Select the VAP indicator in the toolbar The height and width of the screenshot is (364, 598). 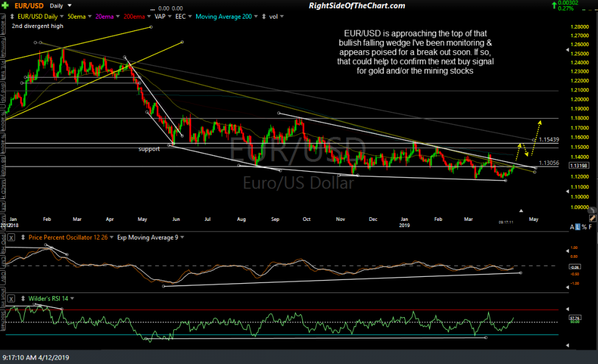[160, 16]
